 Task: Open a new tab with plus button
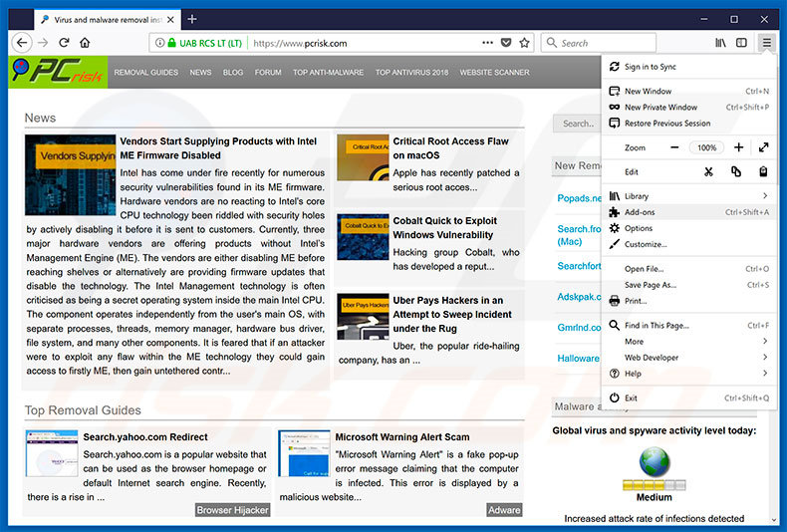(191, 20)
